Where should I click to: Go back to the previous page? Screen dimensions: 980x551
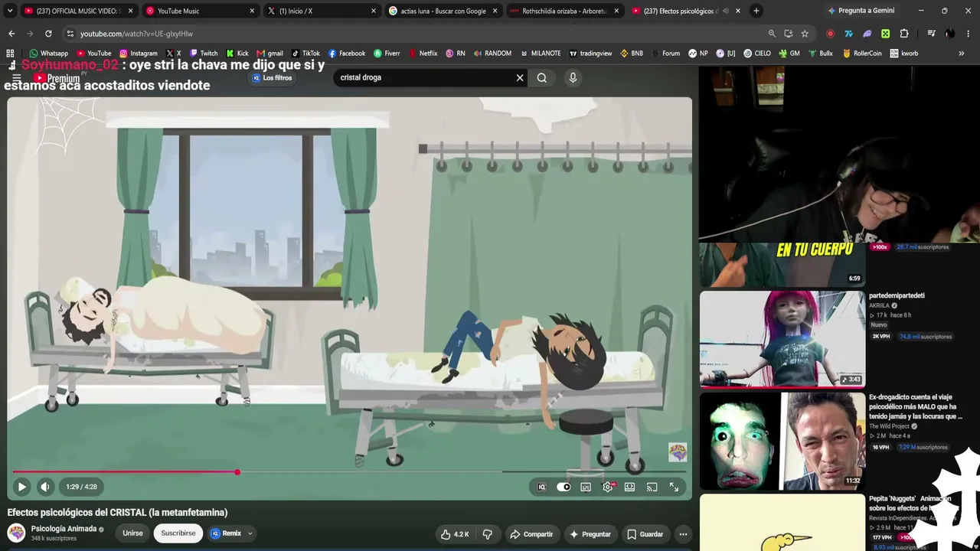point(11,34)
